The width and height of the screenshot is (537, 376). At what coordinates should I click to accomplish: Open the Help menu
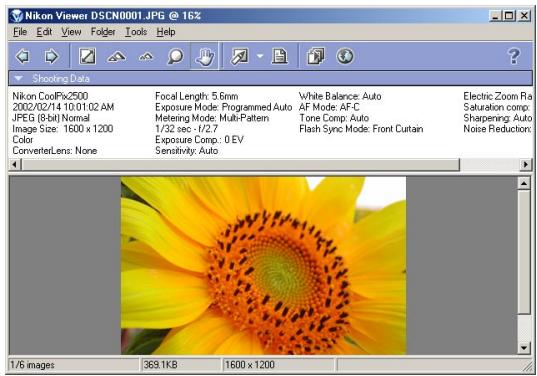pos(166,32)
